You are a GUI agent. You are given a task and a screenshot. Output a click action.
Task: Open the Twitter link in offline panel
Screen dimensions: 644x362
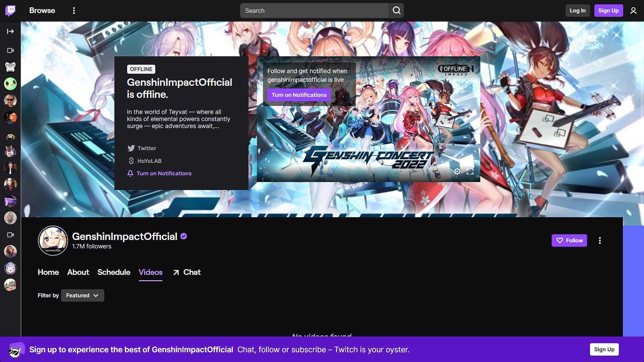[x=142, y=148]
